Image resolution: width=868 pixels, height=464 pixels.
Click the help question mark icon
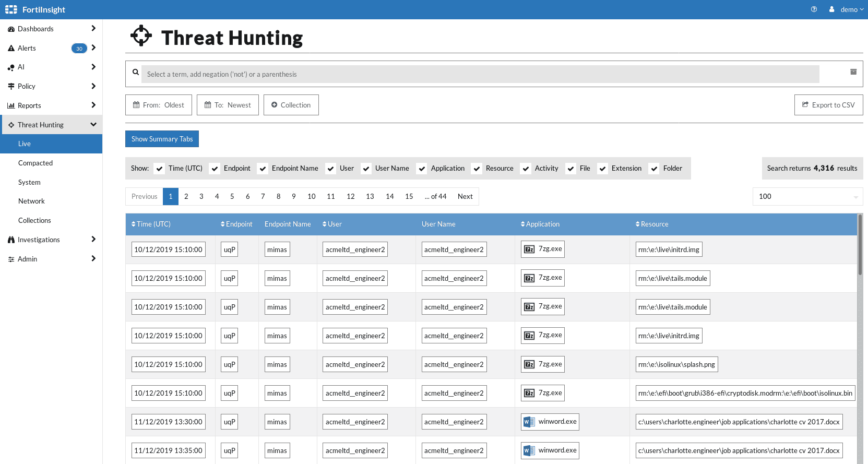tap(814, 9)
